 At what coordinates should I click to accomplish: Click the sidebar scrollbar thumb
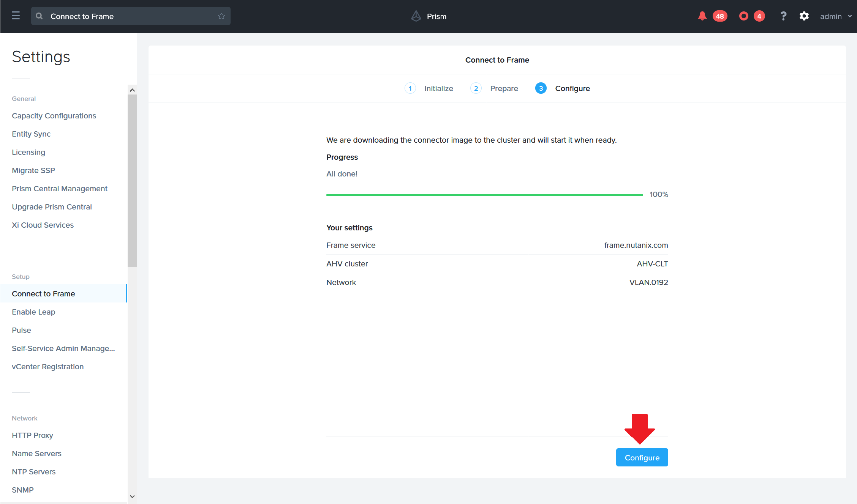[x=132, y=181]
